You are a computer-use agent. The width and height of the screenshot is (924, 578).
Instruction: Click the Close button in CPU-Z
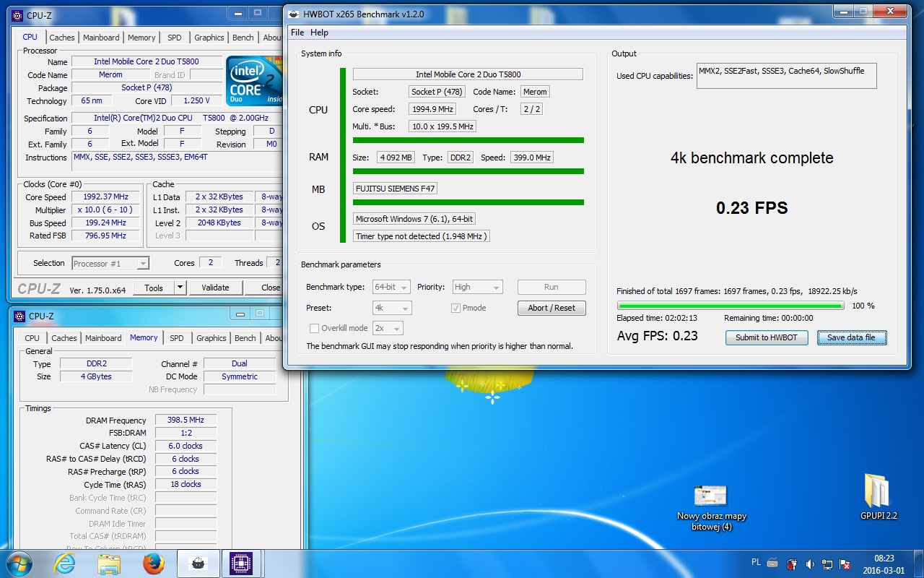[x=263, y=288]
